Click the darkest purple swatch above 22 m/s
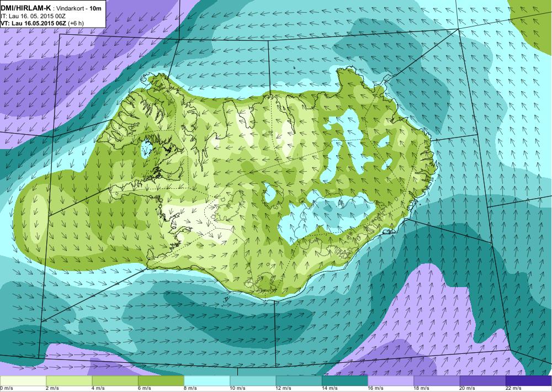The height and width of the screenshot is (392, 552). pos(529,381)
